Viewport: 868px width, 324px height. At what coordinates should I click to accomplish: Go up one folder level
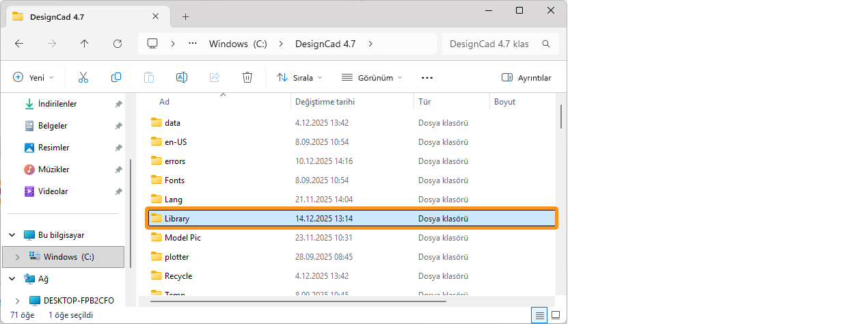pyautogui.click(x=84, y=44)
